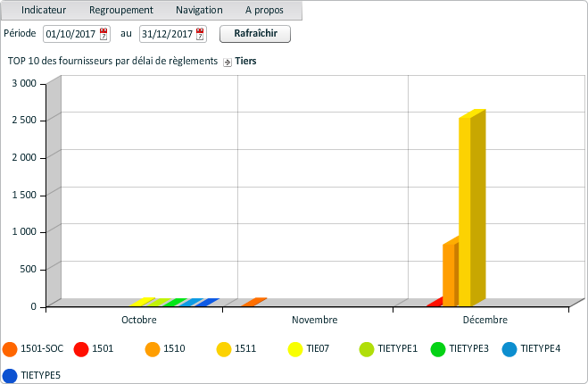This screenshot has width=588, height=384.
Task: Click the 1 000 y-axis value
Action: coord(24,231)
